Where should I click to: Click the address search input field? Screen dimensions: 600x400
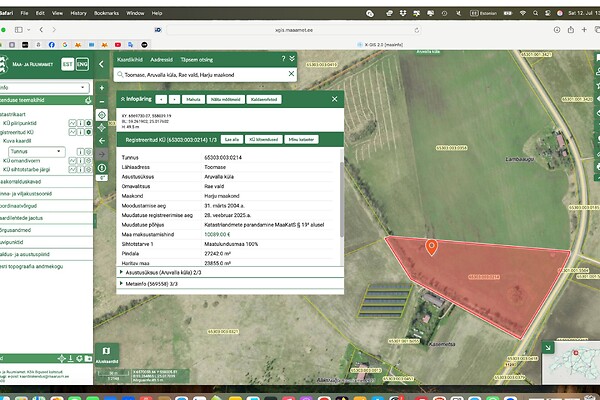(200, 75)
